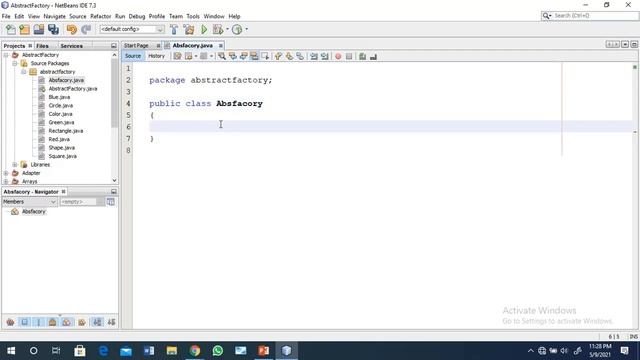The height and width of the screenshot is (360, 640).
Task: Collapse the abstractfactory package node
Action: (x=24, y=72)
